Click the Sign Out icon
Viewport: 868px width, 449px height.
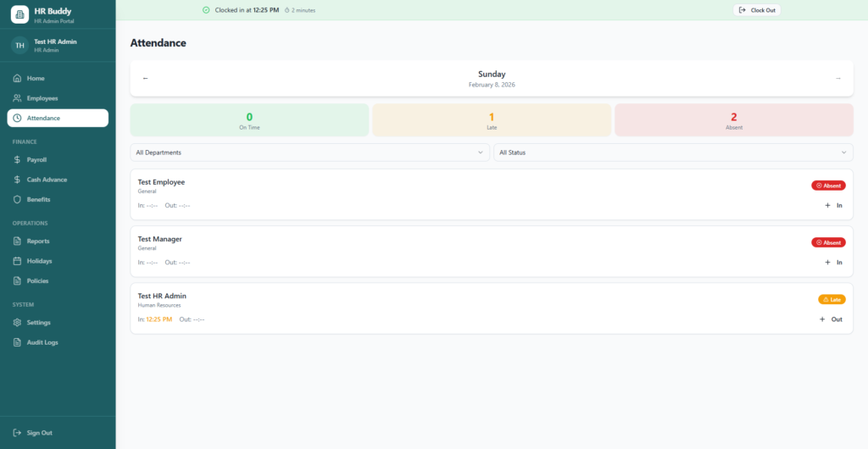[17, 432]
